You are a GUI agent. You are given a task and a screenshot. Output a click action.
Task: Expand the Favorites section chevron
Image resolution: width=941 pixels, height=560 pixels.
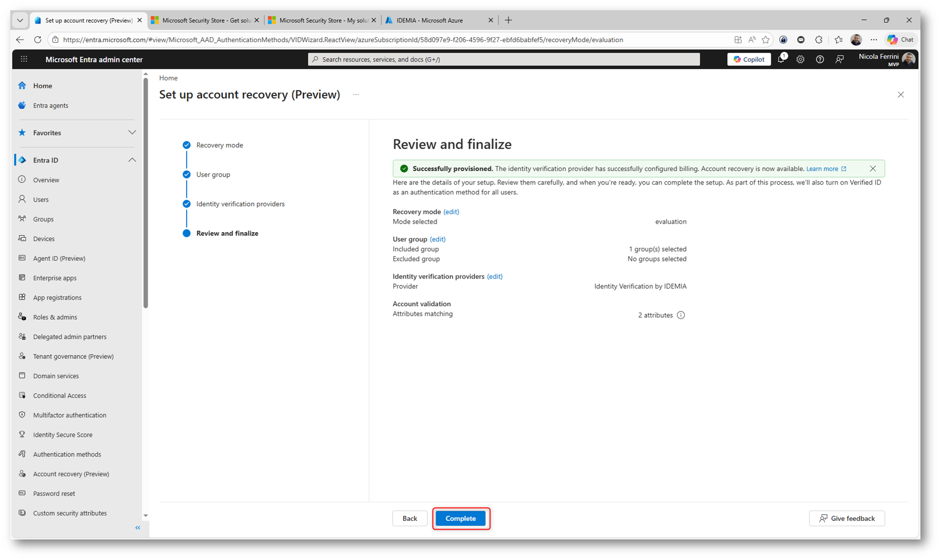(x=132, y=133)
